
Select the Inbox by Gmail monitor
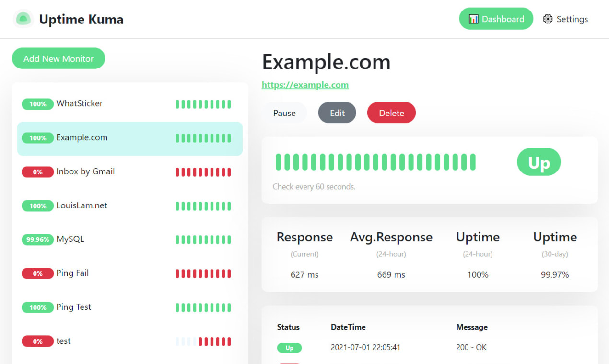[130, 172]
